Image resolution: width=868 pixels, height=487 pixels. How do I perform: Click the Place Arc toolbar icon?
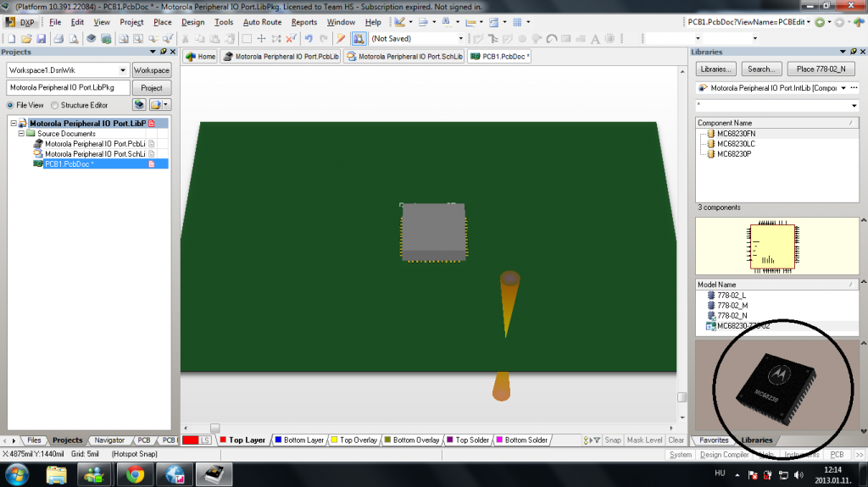(551, 39)
